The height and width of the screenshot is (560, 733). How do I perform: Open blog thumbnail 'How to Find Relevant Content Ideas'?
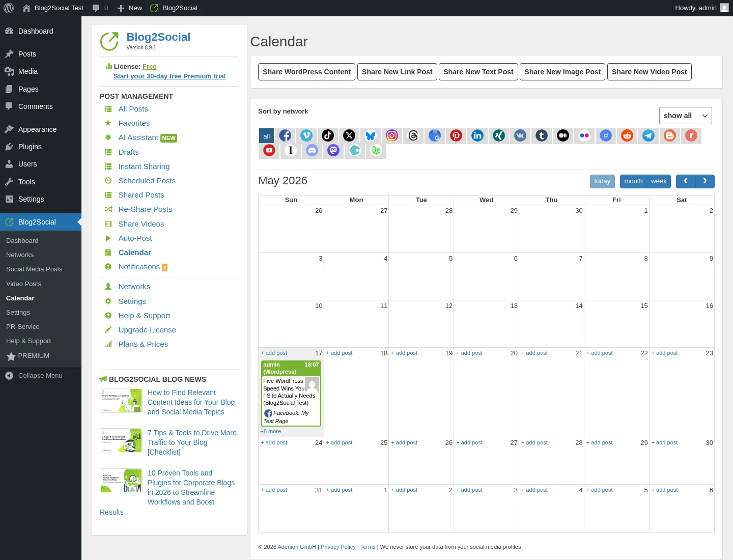coord(121,401)
